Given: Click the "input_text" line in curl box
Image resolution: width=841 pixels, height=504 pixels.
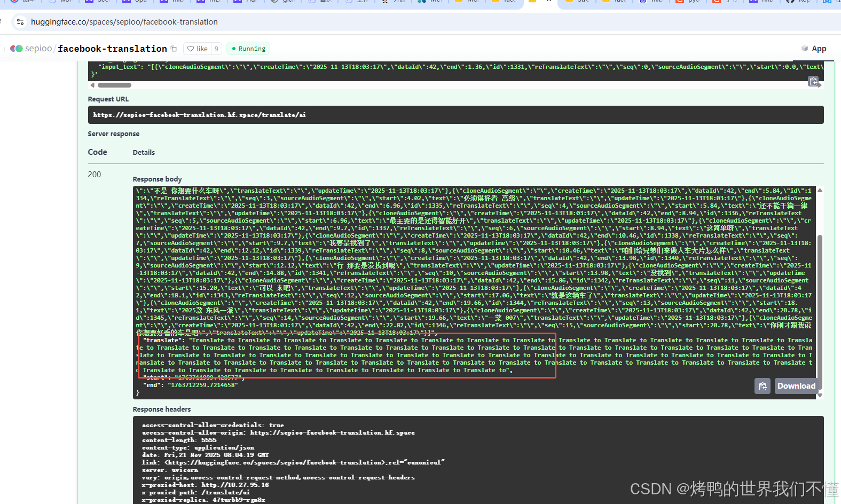Looking at the screenshot, I should pyautogui.click(x=460, y=67).
